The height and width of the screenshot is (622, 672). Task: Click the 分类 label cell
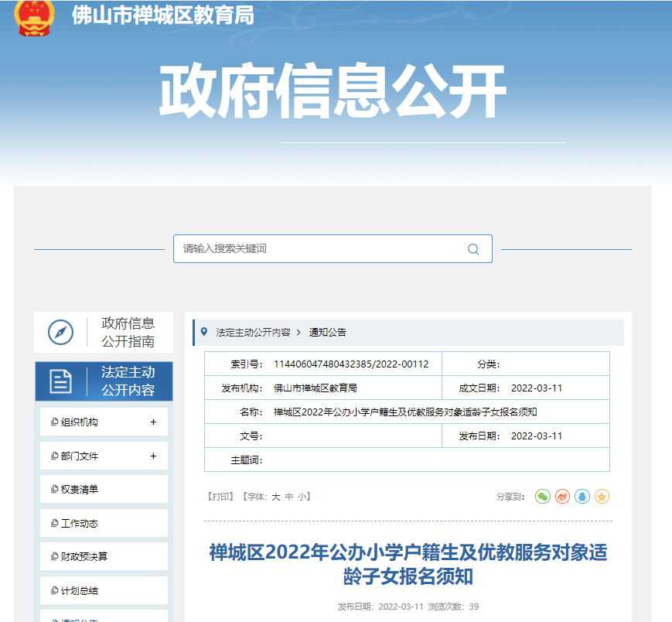coord(489,364)
